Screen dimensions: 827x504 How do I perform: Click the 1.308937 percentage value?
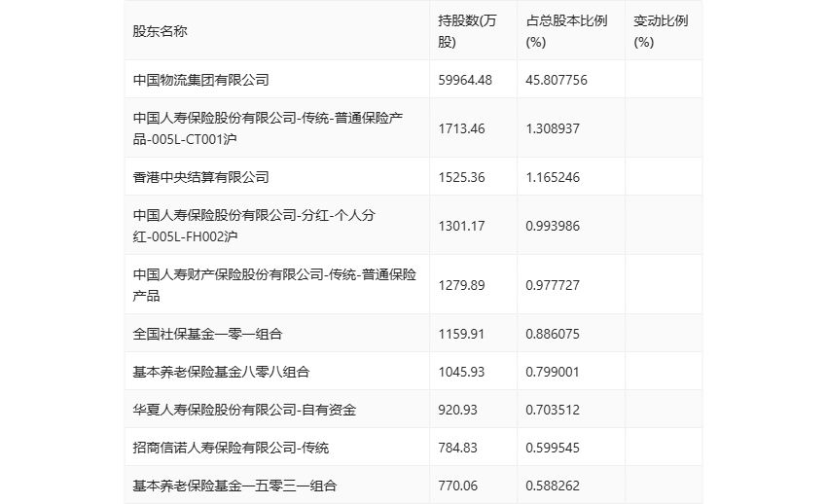(x=553, y=128)
